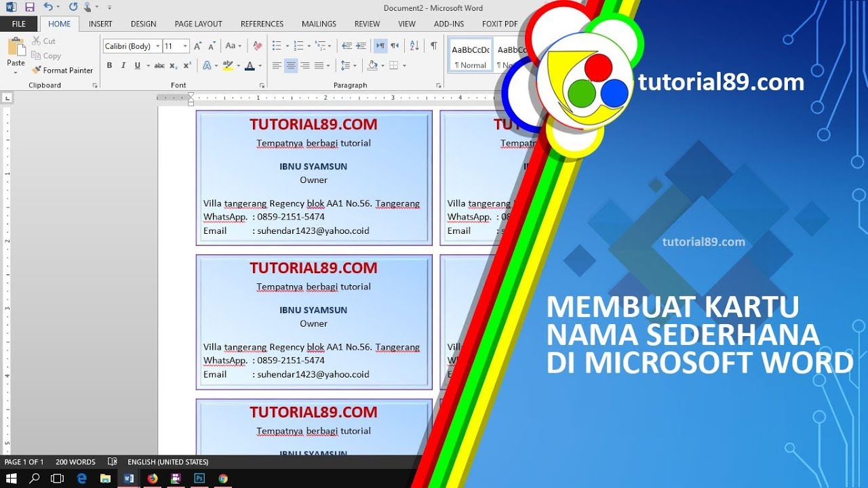Switch to the REFERENCES tab
This screenshot has height=488, width=868.
[262, 24]
